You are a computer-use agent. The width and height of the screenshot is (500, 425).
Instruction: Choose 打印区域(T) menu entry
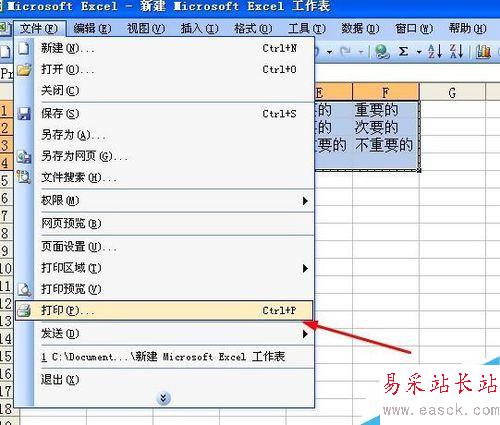(x=164, y=268)
